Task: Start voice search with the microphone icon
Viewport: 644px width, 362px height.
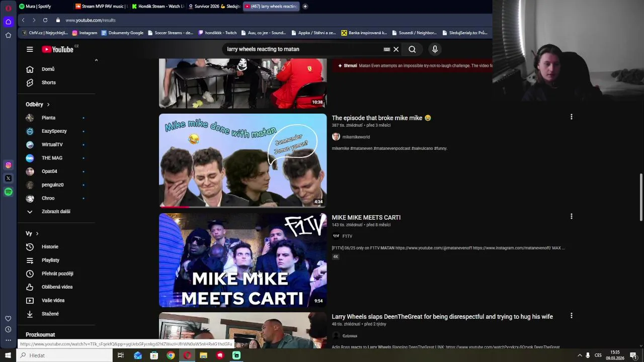Action: tap(435, 49)
